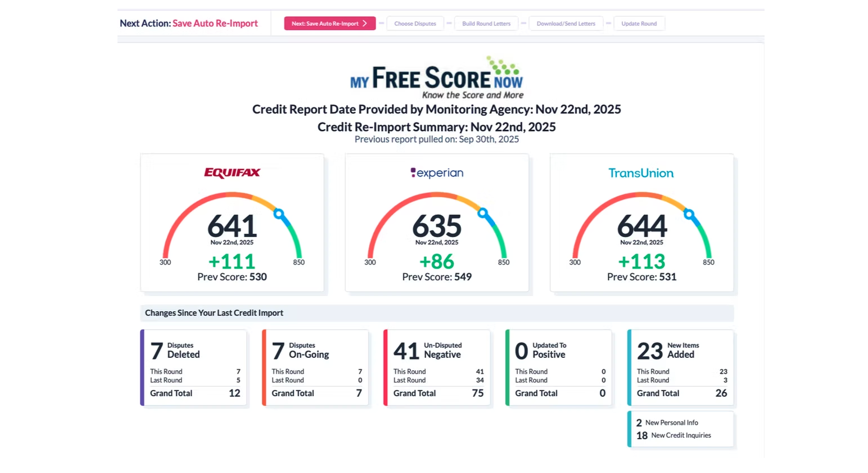Jump to the Update Round step
The width and height of the screenshot is (868, 473).
coord(639,24)
